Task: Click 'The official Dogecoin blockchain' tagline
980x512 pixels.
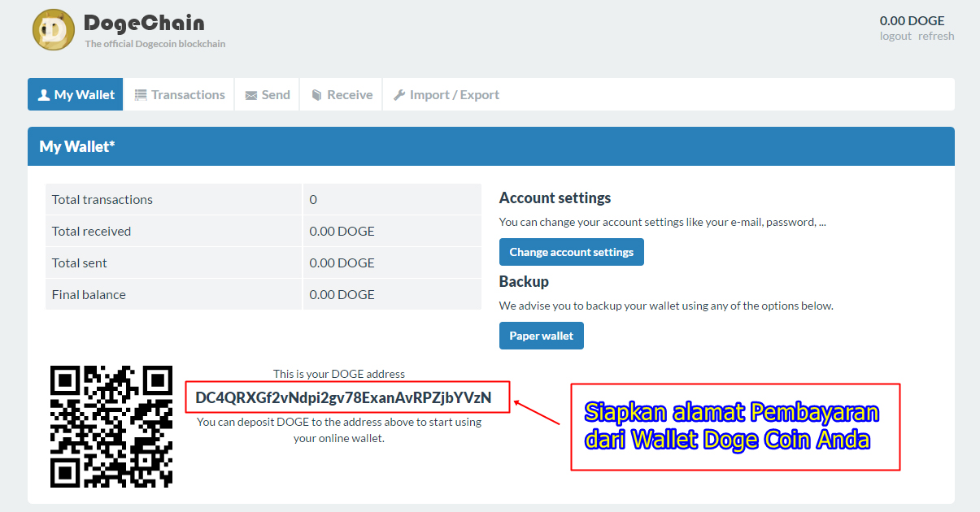Action: 155,44
